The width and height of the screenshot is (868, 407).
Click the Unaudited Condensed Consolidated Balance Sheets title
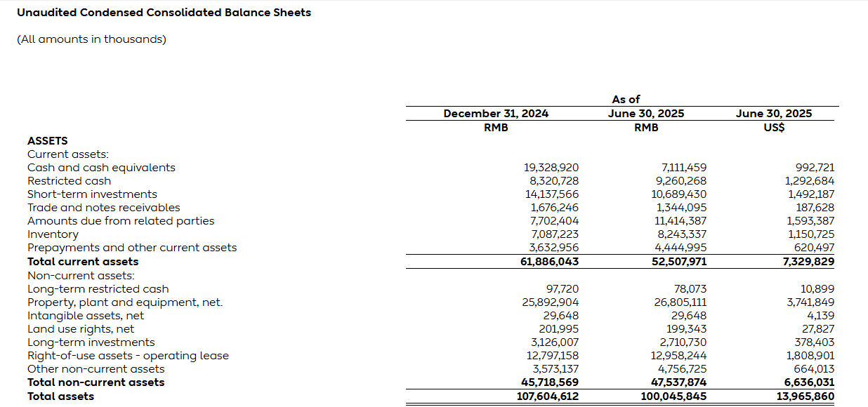point(164,13)
